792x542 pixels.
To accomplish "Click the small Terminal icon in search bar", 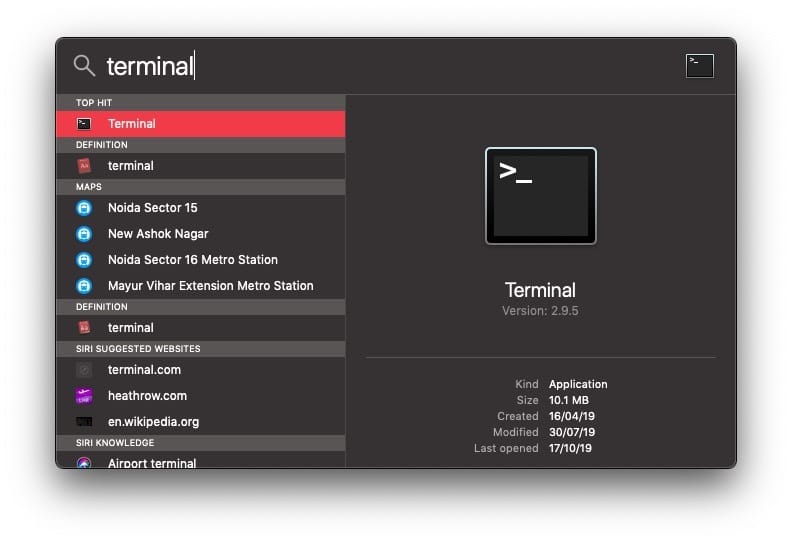I will (699, 66).
